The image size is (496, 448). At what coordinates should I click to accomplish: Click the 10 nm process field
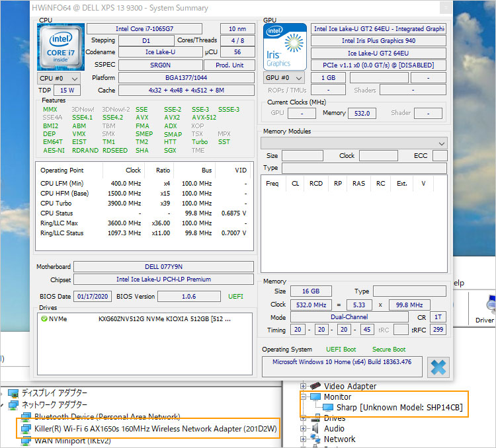coord(237,29)
